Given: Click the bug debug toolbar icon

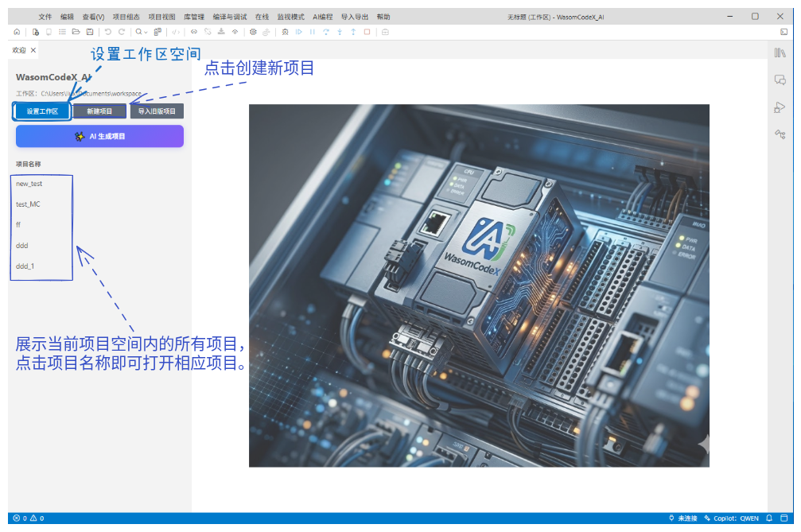Looking at the screenshot, I should tap(285, 32).
